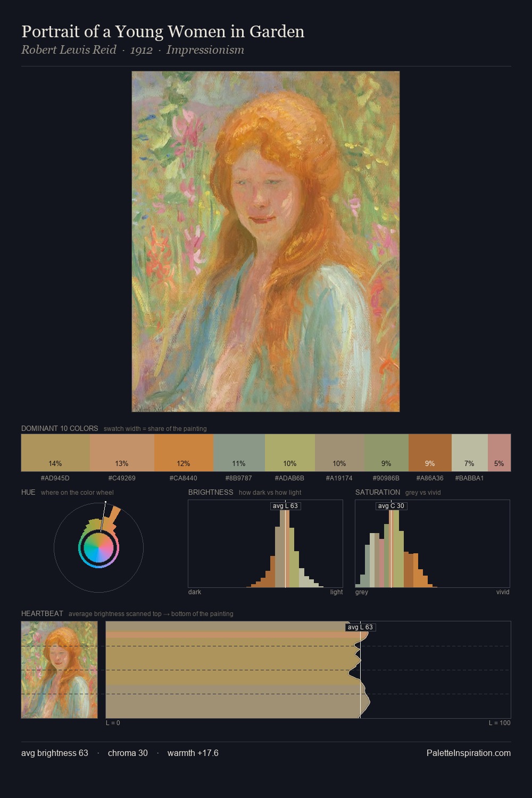The width and height of the screenshot is (532, 798).
Task: Click the 'light' axis label of Brightness chart
Action: tap(337, 592)
